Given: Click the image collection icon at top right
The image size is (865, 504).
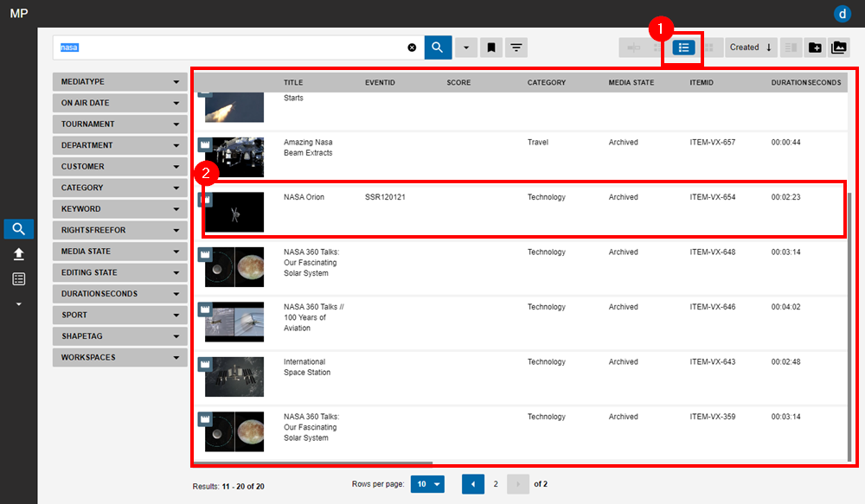Looking at the screenshot, I should [x=838, y=48].
